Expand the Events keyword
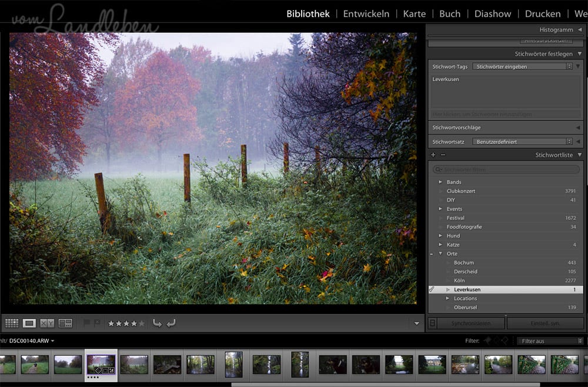 coord(440,209)
